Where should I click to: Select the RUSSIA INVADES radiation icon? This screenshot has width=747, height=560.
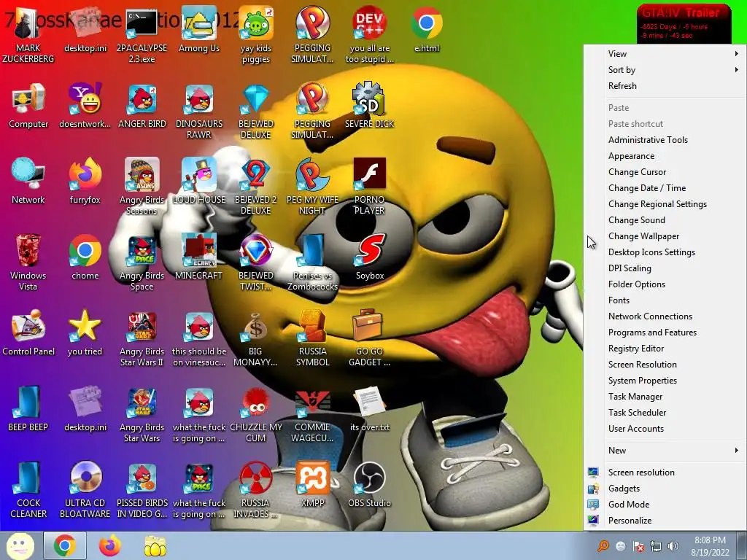(x=255, y=491)
